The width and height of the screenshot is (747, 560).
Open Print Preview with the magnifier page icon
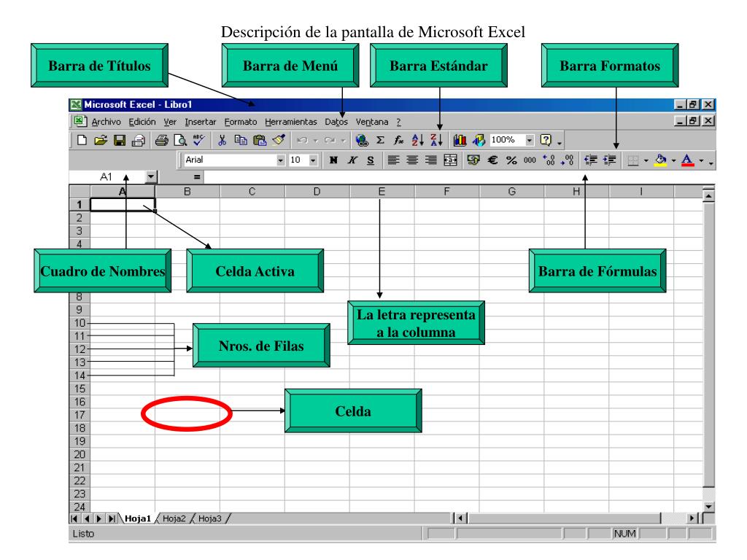(x=181, y=140)
